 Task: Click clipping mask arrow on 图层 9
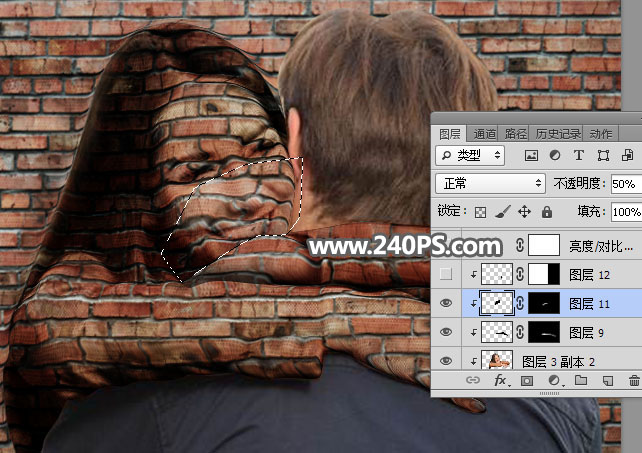click(x=473, y=333)
